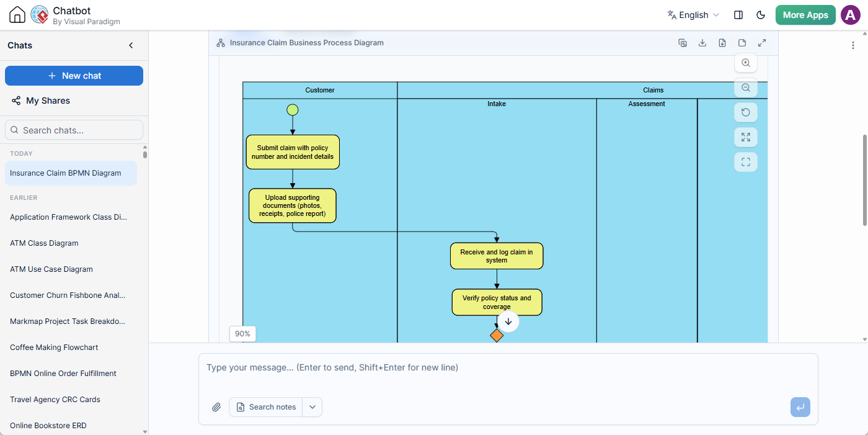
Task: Open Insurance Claim BPMN Diagram chat
Action: pyautogui.click(x=71, y=173)
